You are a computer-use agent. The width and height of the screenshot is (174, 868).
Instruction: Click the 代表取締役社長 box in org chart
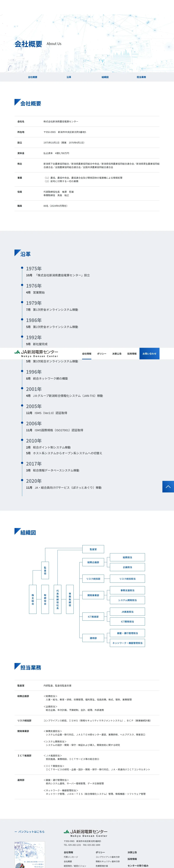pos(57,599)
